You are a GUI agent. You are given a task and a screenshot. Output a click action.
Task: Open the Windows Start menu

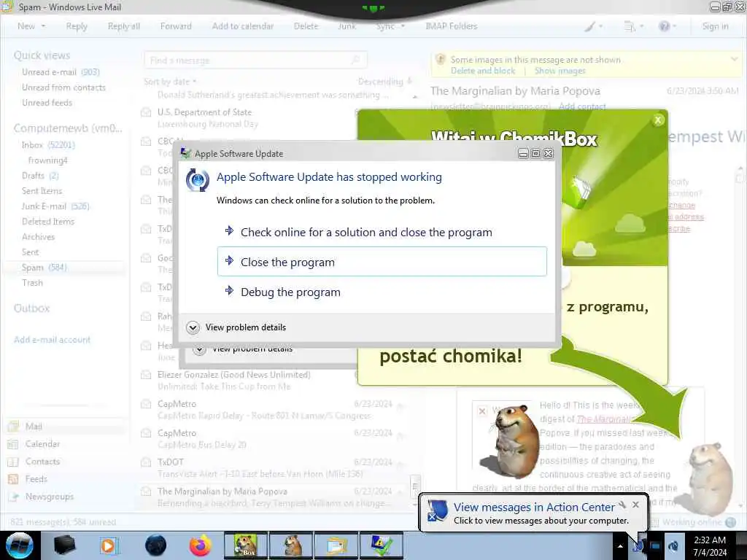tap(19, 545)
